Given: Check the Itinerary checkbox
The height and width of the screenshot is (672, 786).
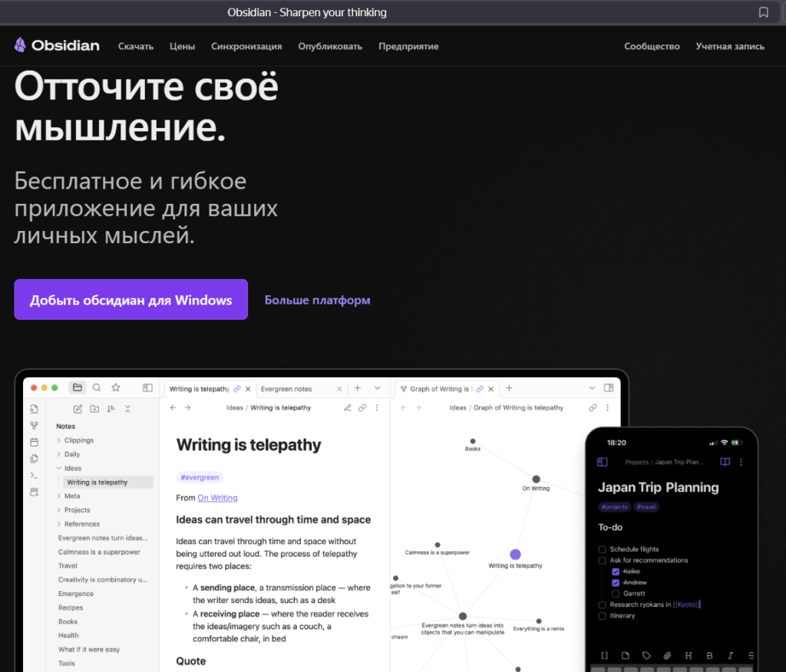Looking at the screenshot, I should pos(602,616).
